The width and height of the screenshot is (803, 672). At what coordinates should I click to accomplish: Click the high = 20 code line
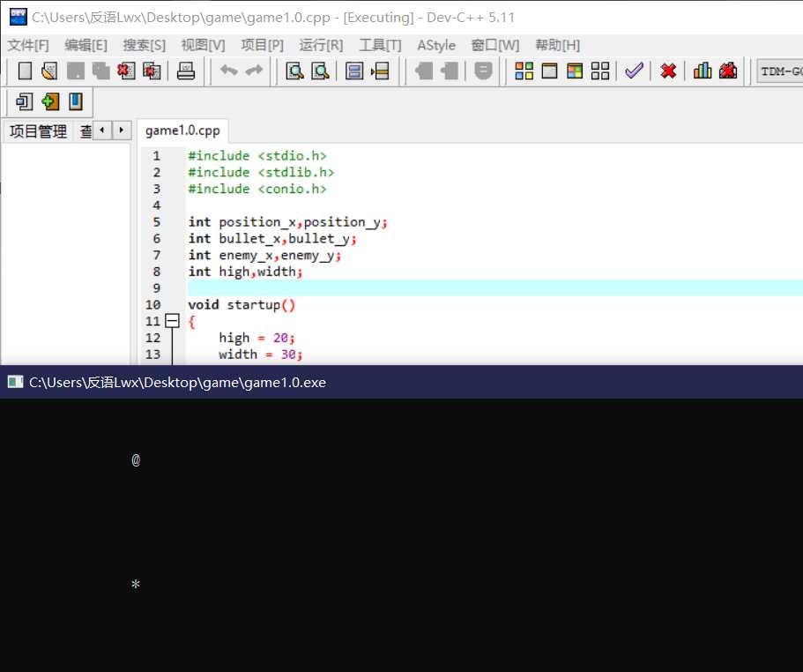pos(257,338)
